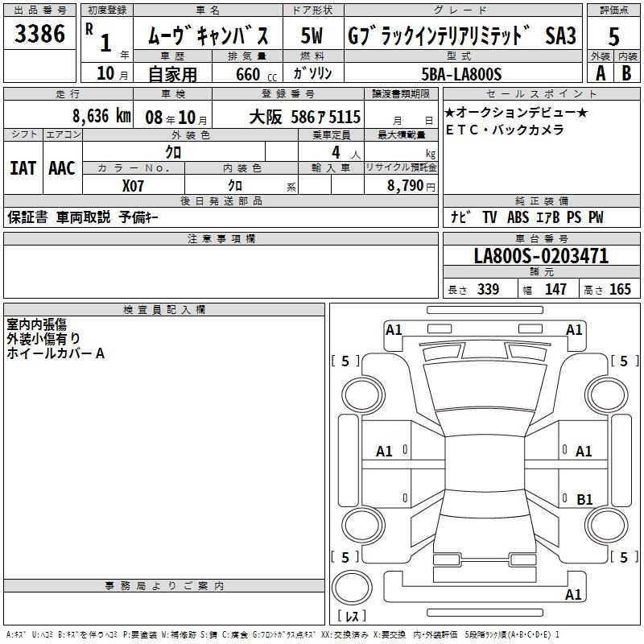This screenshot has height=644, width=644.
Task: Click engine displacement 660 cc
Action: coord(256,74)
